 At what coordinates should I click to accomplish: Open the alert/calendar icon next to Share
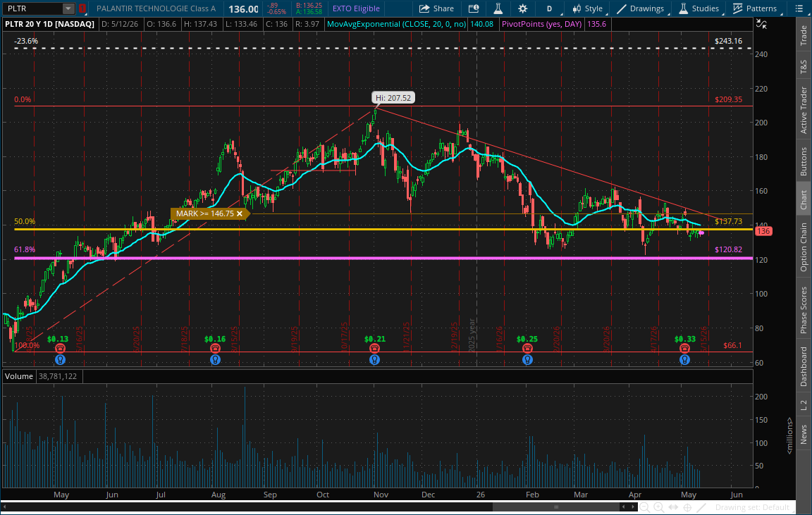point(474,8)
